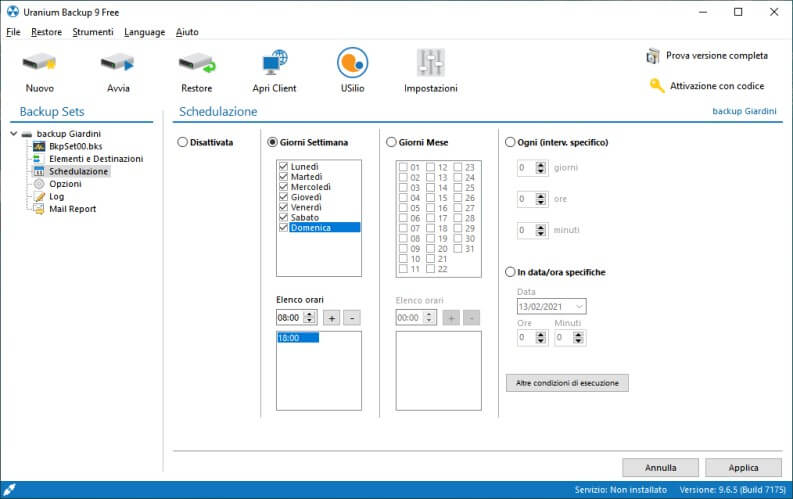Open the Language menu
793x499 pixels.
point(145,32)
